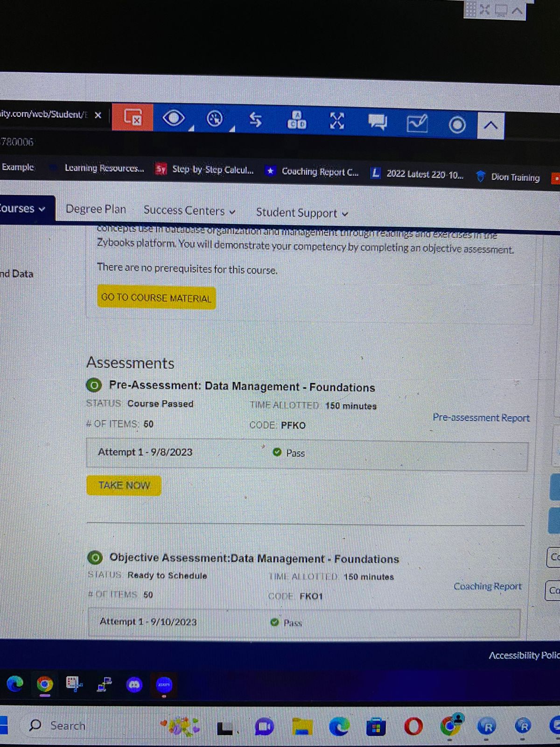Open the chat bubbles icon
This screenshot has height=747, width=560.
click(x=377, y=122)
